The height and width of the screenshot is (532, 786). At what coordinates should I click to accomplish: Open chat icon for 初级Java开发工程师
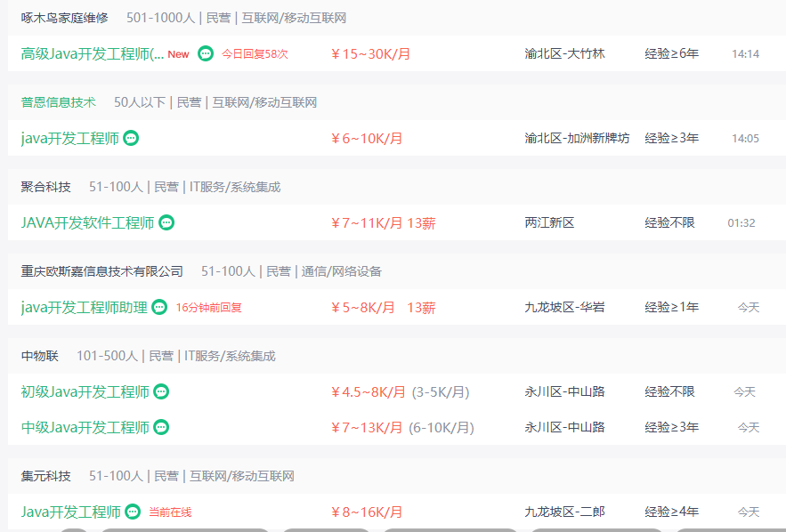(x=161, y=391)
